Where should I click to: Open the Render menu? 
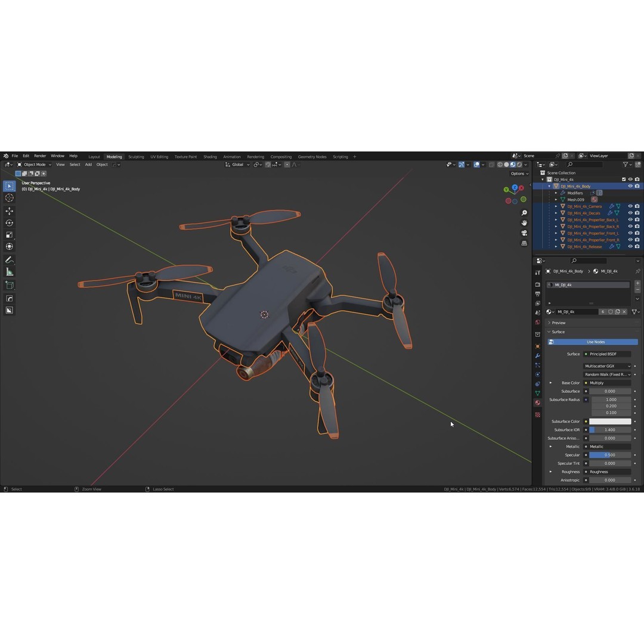[40, 156]
